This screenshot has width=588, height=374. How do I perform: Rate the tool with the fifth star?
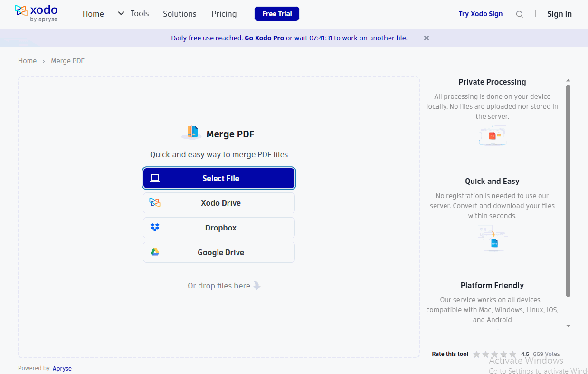click(513, 354)
